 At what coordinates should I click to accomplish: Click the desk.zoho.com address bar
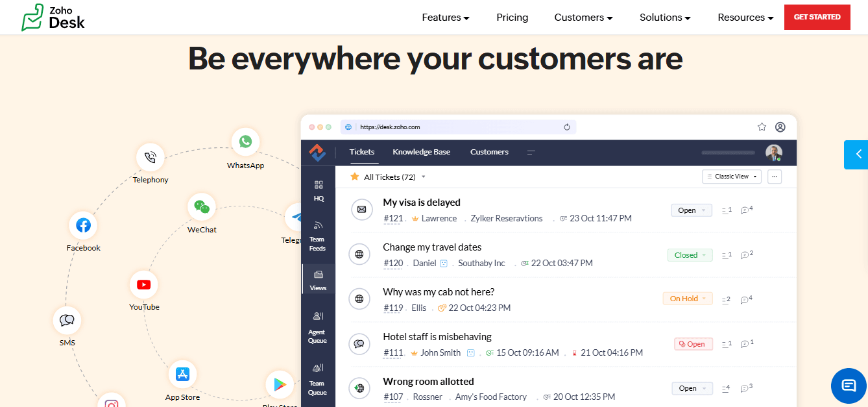(x=458, y=127)
